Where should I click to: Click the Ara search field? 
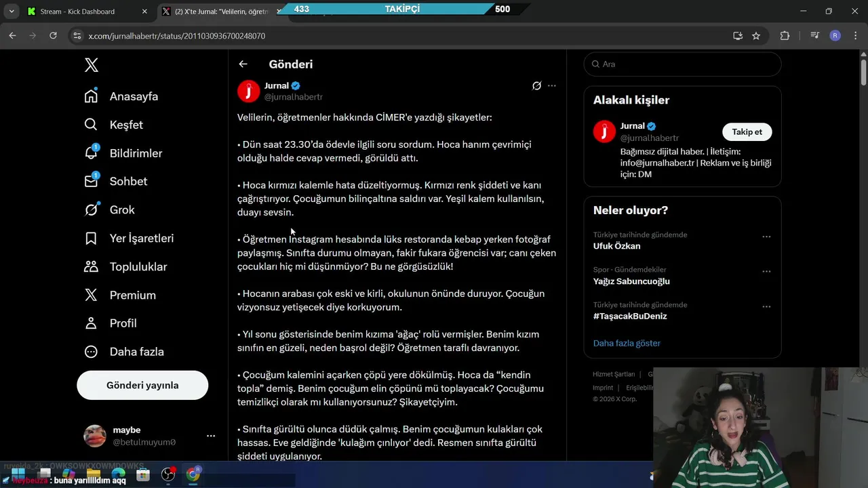[x=682, y=64]
